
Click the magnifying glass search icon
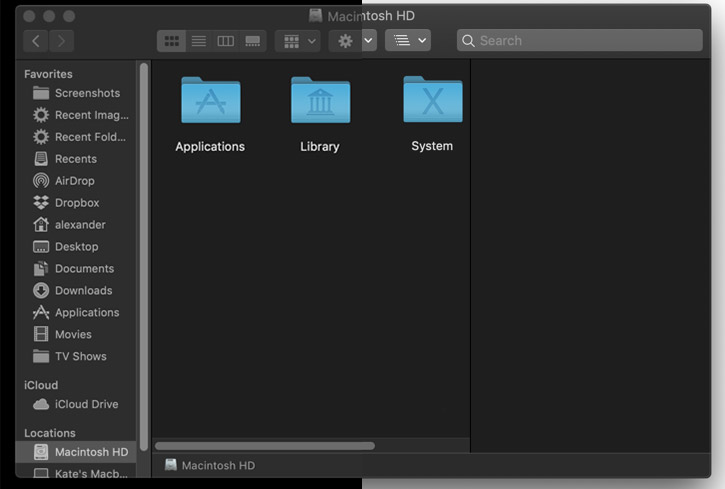point(468,41)
